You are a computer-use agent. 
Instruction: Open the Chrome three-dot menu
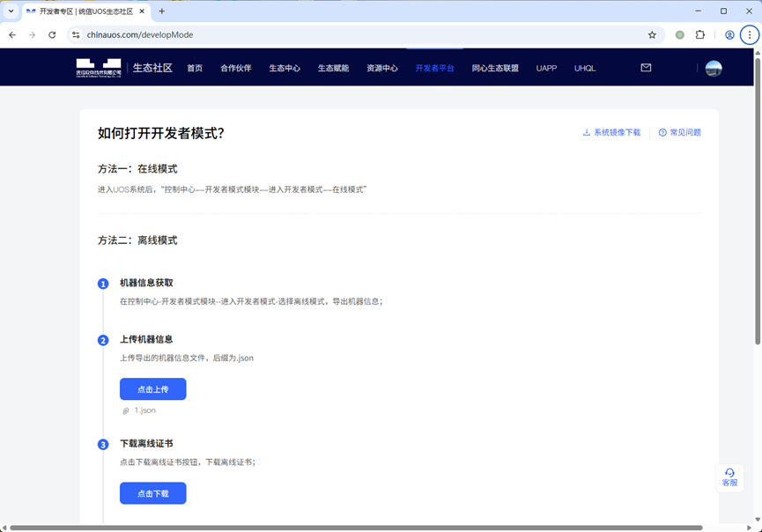tap(751, 34)
